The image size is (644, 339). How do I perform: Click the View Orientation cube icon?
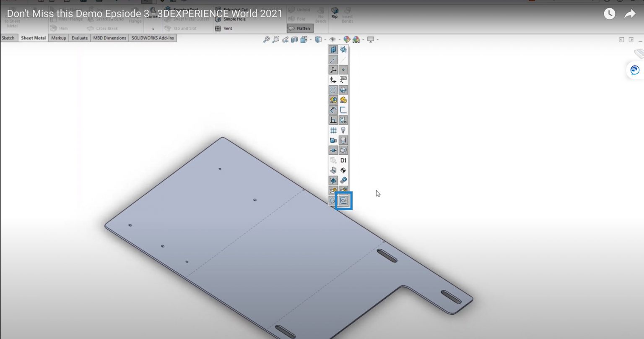[304, 39]
